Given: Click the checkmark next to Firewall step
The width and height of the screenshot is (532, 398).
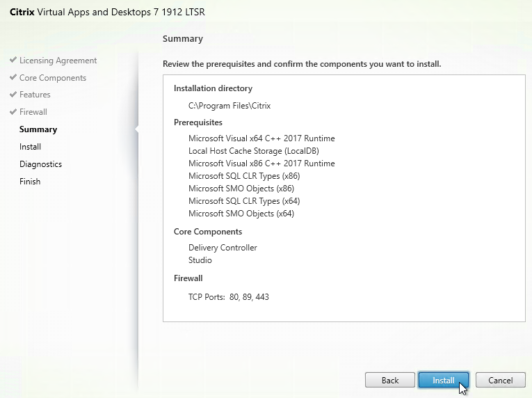Looking at the screenshot, I should click(13, 112).
